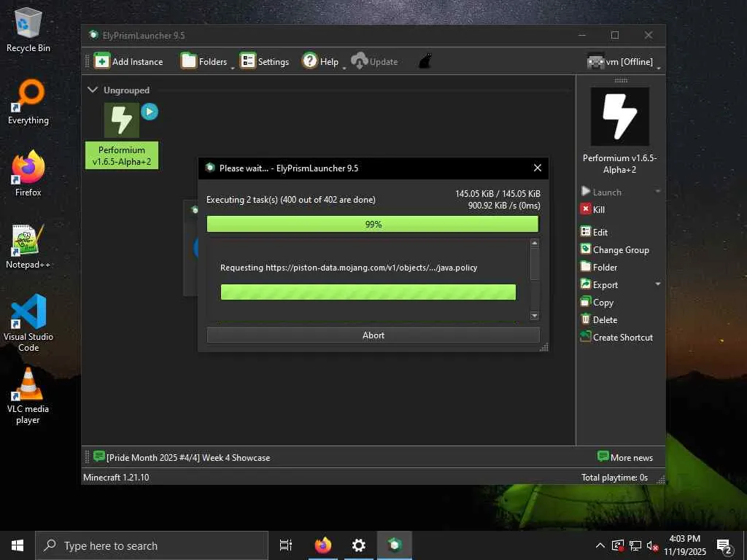Image resolution: width=747 pixels, height=560 pixels.
Task: Collapse the Ungrouped instance group
Action: (x=93, y=90)
